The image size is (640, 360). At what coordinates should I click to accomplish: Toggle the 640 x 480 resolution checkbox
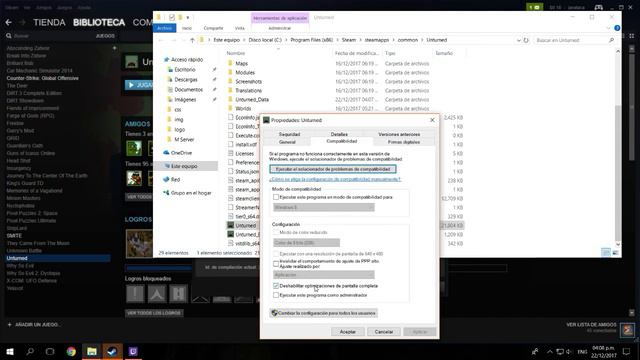(x=276, y=254)
